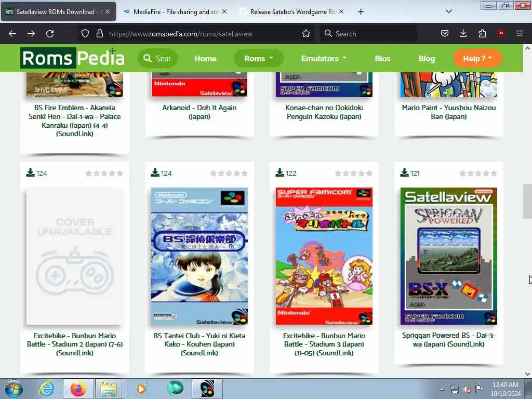Switch to the Release Satebo's Wordgame tab

[292, 12]
